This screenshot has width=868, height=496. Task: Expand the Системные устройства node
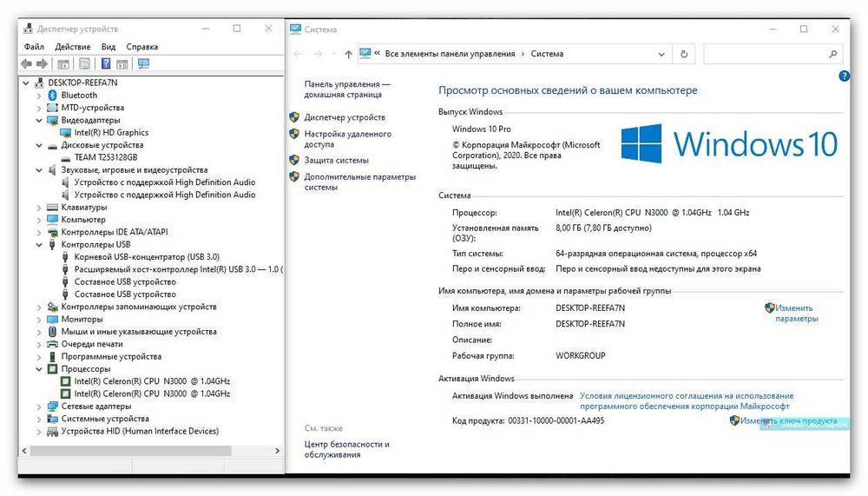pyautogui.click(x=39, y=419)
